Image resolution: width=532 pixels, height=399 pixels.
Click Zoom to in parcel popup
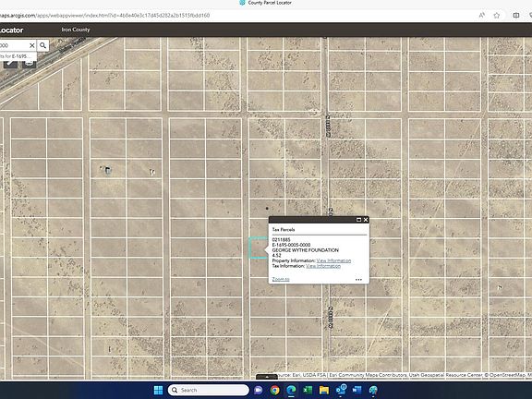point(281,279)
